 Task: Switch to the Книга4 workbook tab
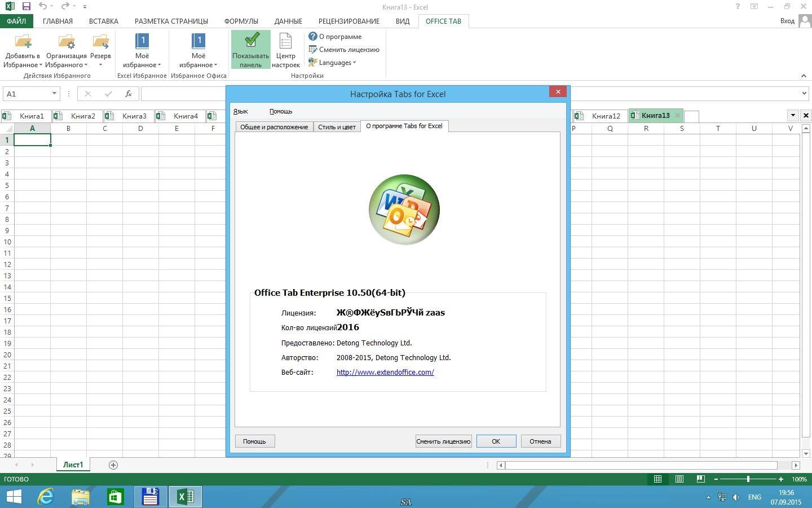pyautogui.click(x=180, y=116)
